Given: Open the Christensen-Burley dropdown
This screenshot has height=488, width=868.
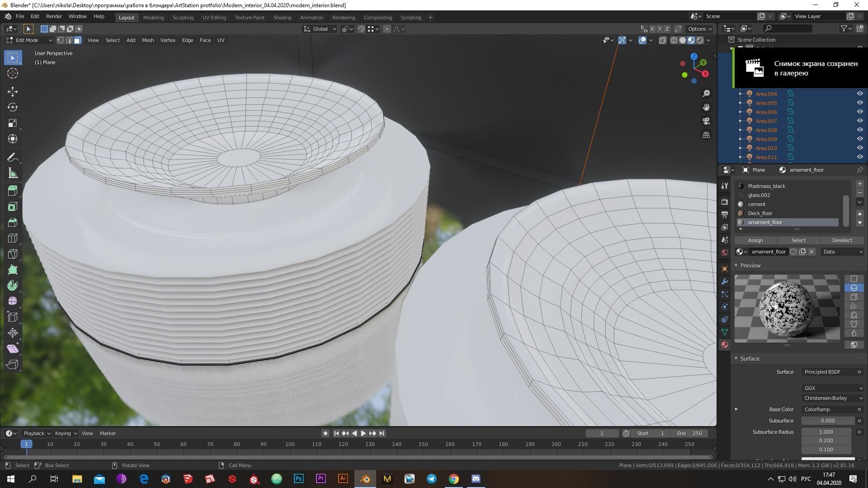Looking at the screenshot, I should (833, 398).
